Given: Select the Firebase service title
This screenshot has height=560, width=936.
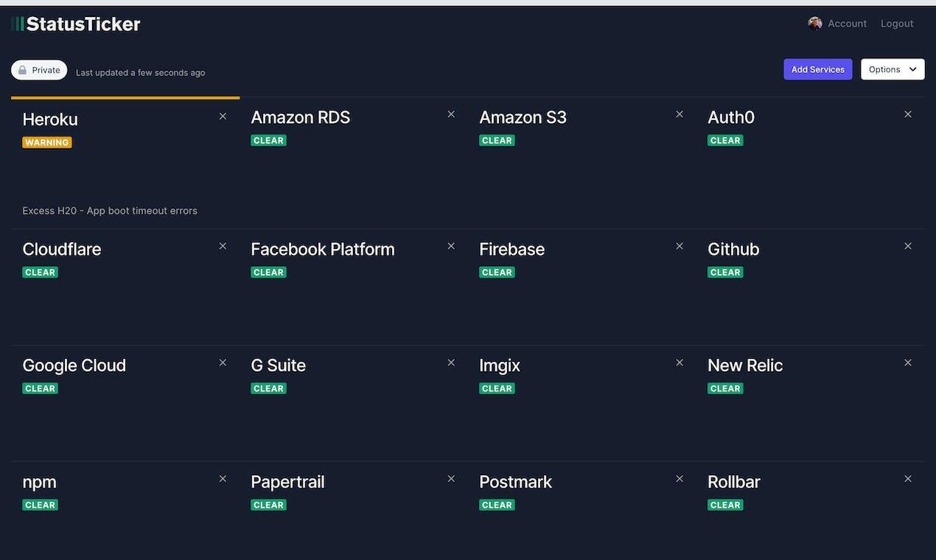Looking at the screenshot, I should (x=511, y=249).
